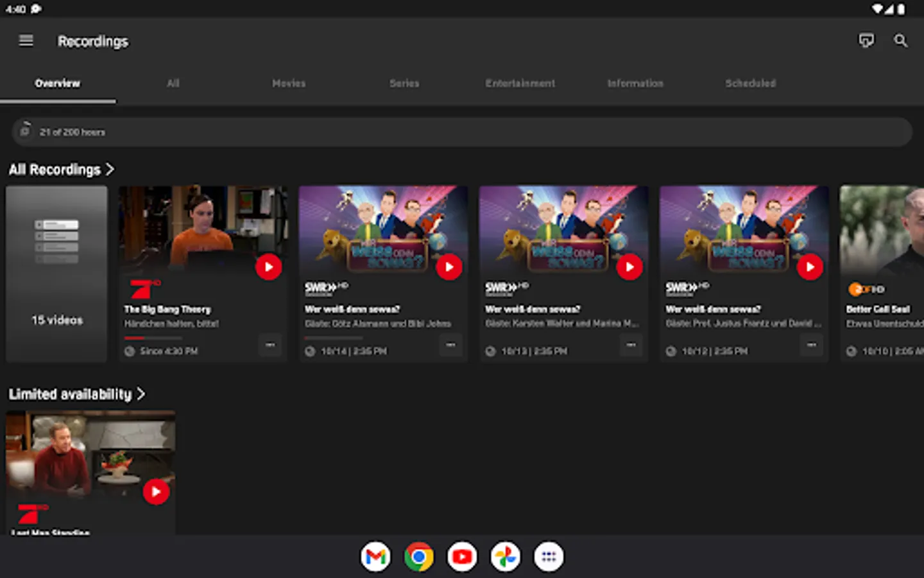Select the Entertainment tab
924x578 pixels.
(520, 83)
